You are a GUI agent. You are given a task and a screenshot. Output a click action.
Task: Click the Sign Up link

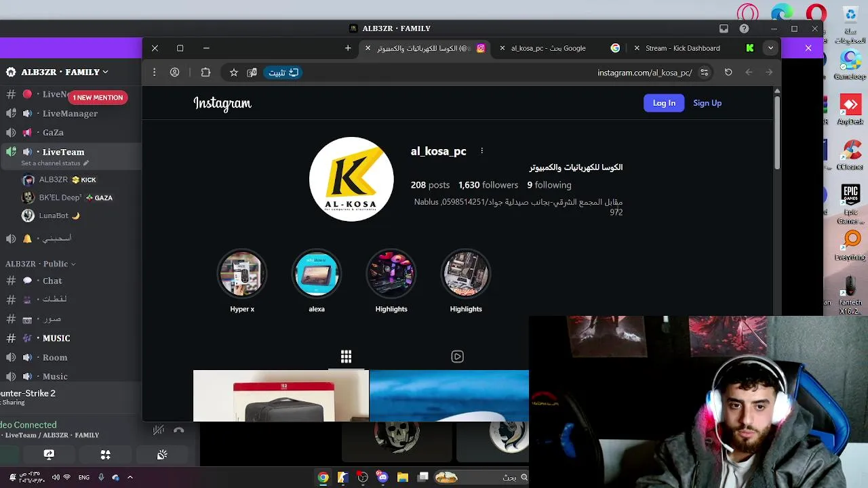tap(707, 103)
